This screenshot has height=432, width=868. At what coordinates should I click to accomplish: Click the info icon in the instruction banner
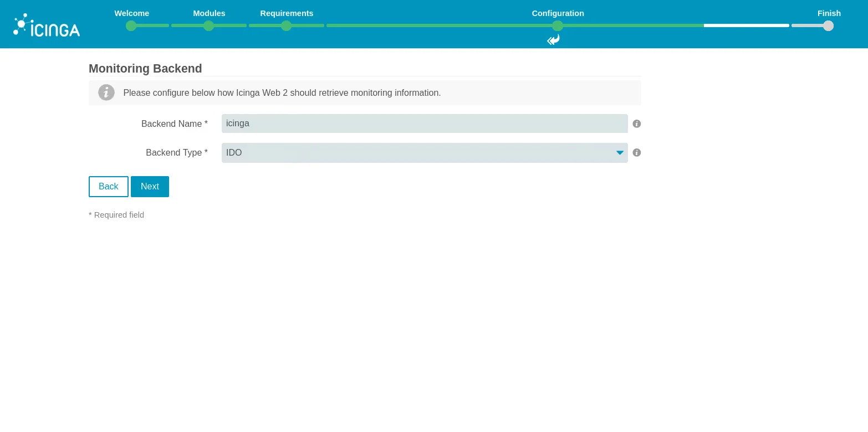coord(106,92)
